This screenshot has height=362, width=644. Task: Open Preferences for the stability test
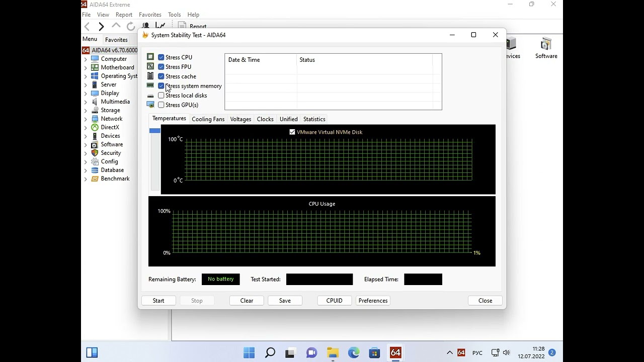coord(373,301)
